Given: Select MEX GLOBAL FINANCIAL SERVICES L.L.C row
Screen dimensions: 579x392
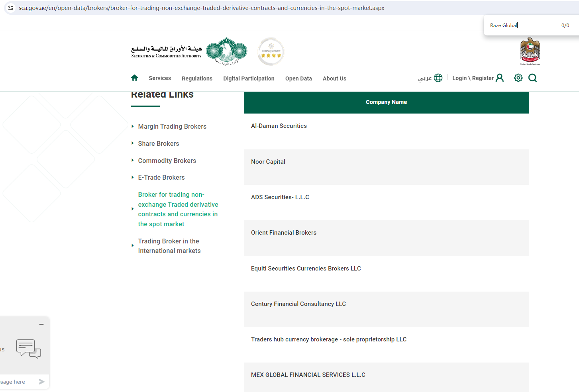Looking at the screenshot, I should 387,377.
